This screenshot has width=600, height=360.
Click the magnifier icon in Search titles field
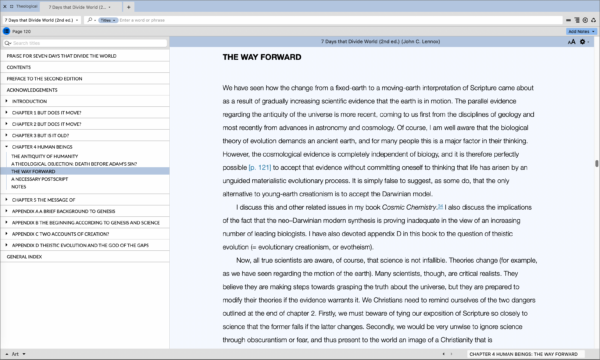click(x=8, y=43)
